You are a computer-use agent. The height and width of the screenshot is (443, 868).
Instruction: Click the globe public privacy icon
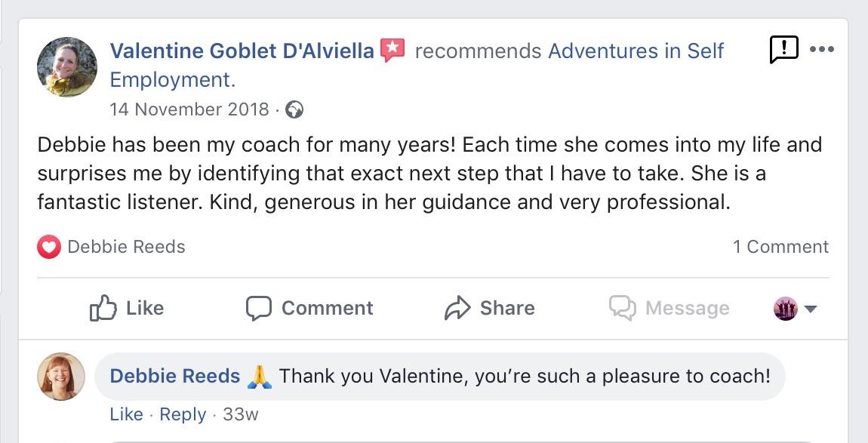point(295,110)
